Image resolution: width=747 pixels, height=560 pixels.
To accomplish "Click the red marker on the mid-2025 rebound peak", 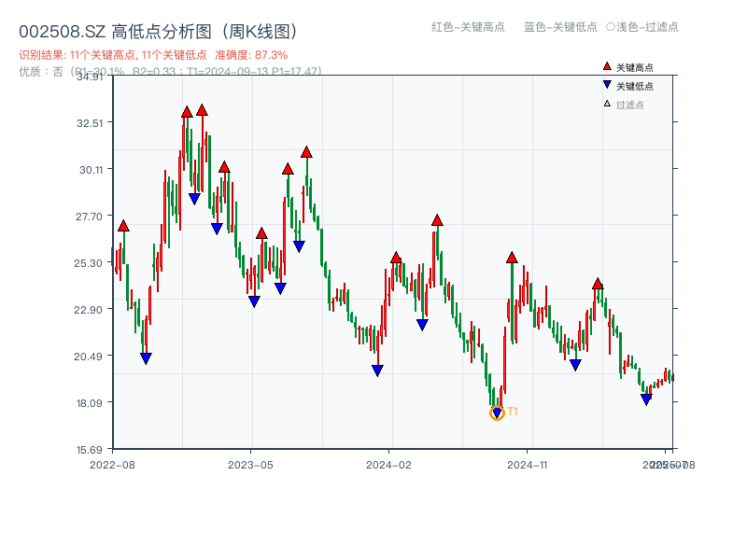I will pyautogui.click(x=598, y=283).
